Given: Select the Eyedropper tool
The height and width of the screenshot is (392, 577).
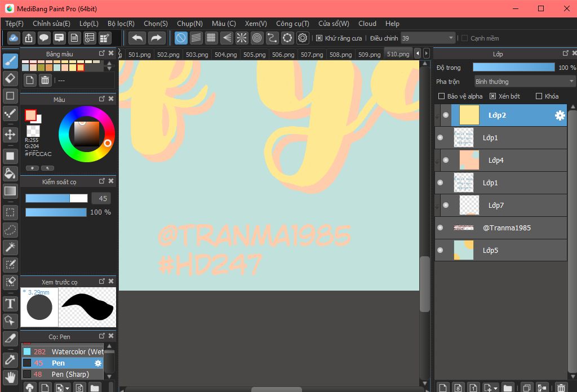Looking at the screenshot, I should pyautogui.click(x=10, y=360).
